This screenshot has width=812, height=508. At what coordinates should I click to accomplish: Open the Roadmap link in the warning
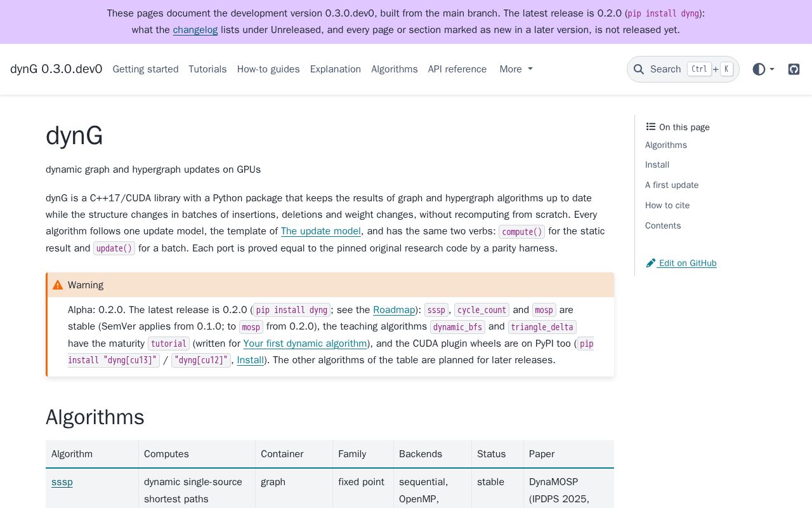tap(394, 310)
